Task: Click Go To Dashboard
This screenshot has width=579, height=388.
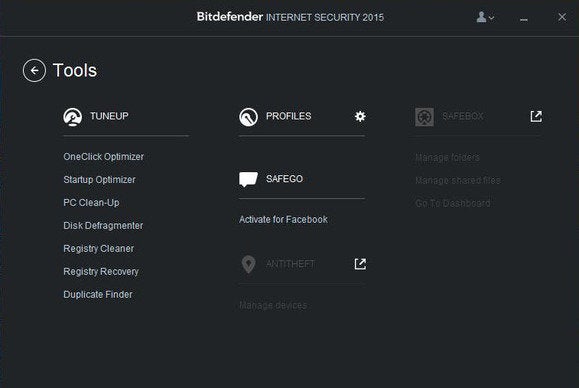Action: (453, 203)
